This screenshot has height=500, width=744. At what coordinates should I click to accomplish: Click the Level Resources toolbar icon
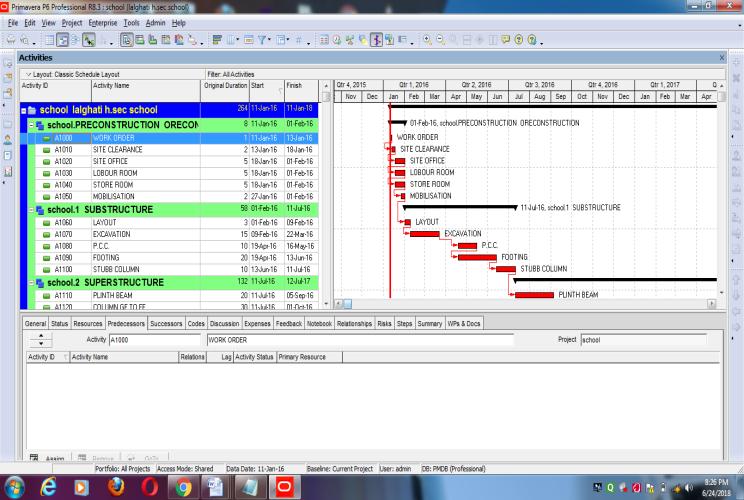(x=350, y=40)
